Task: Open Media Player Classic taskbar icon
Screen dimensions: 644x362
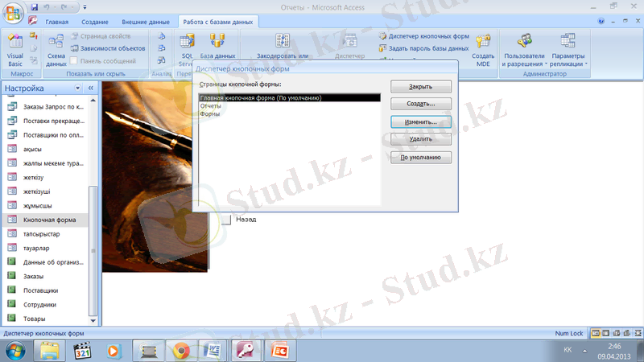Action: coord(82,351)
